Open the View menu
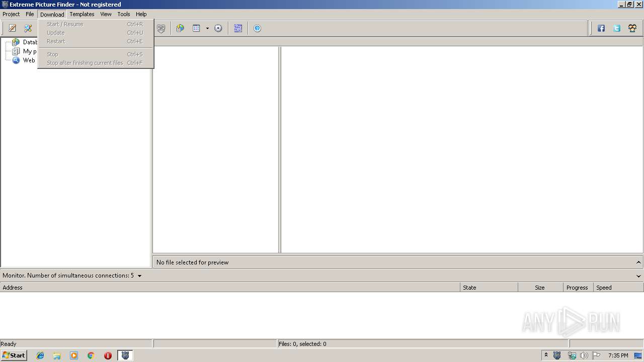 [106, 14]
